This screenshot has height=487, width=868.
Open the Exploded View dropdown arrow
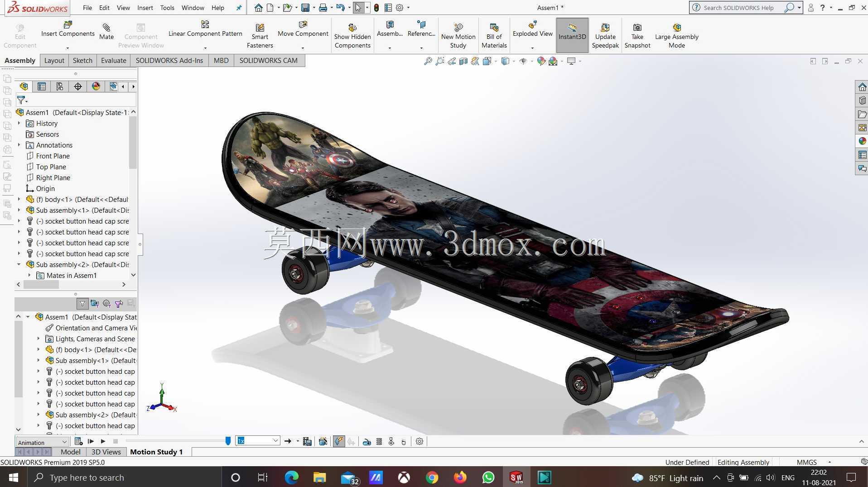(532, 48)
